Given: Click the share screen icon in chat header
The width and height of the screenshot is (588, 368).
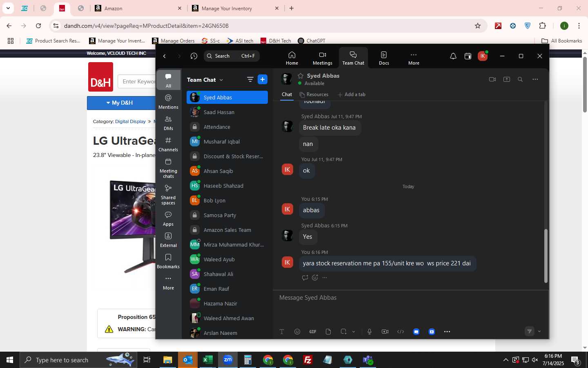Looking at the screenshot, I should (x=507, y=79).
